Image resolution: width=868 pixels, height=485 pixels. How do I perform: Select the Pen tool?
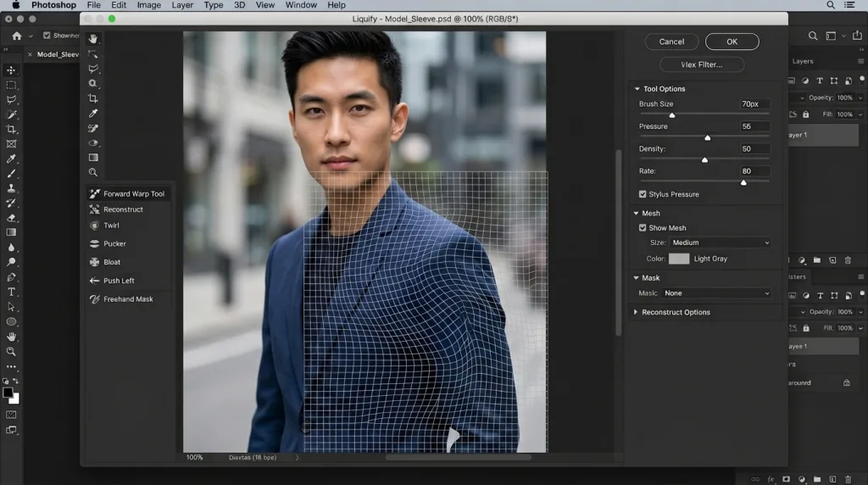[x=11, y=276]
